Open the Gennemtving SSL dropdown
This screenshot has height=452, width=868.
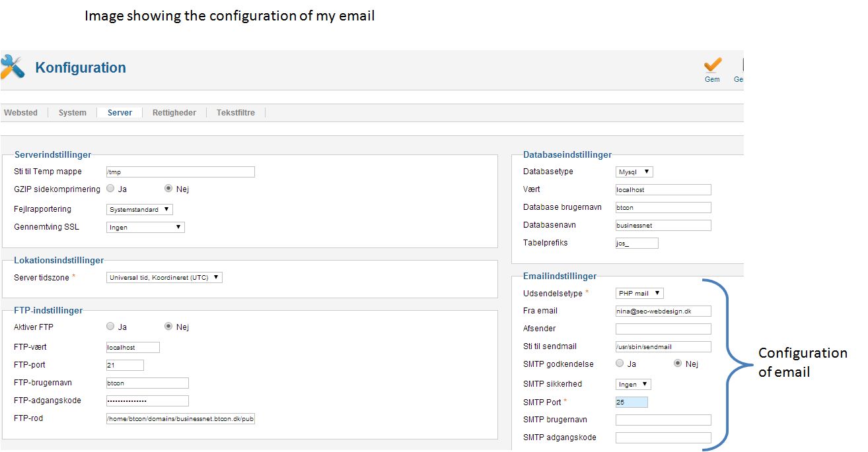145,227
